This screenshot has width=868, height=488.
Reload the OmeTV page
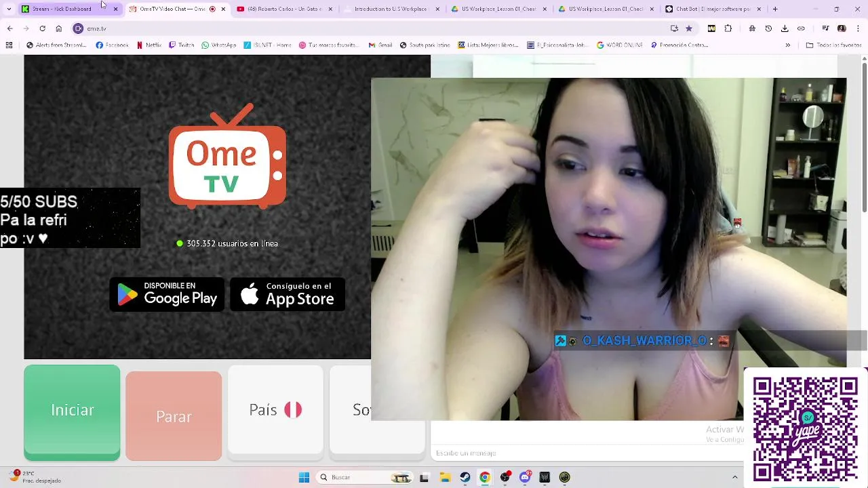42,28
